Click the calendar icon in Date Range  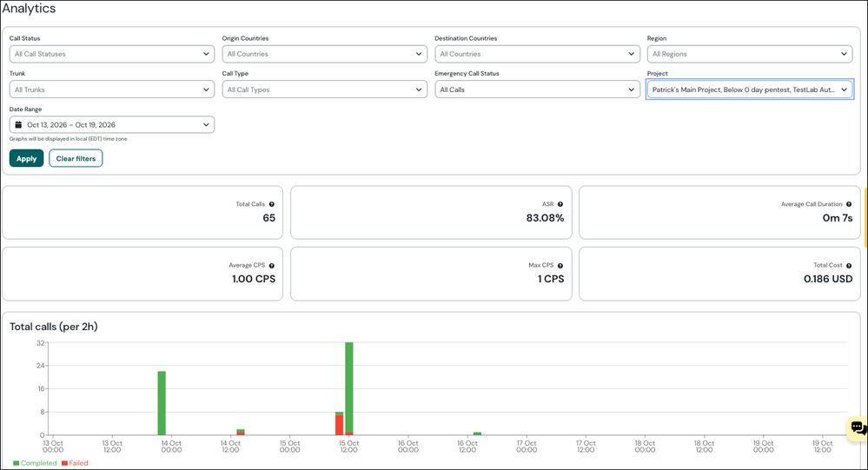coord(18,124)
